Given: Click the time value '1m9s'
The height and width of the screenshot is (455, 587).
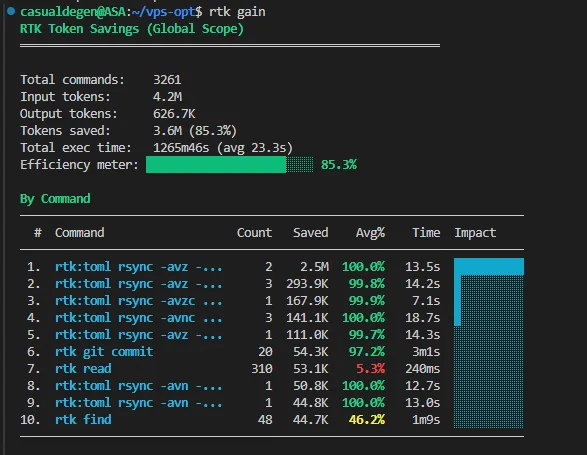Looking at the screenshot, I should click(426, 419).
